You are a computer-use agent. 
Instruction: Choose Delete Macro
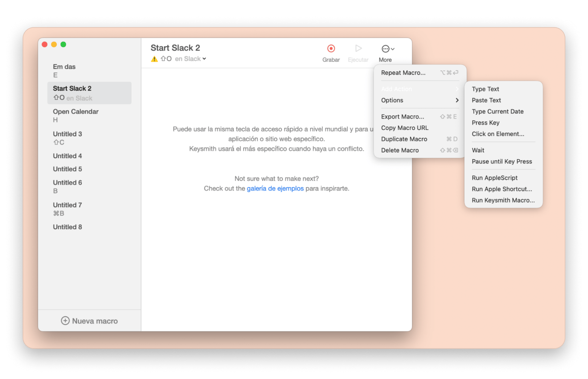(420, 150)
